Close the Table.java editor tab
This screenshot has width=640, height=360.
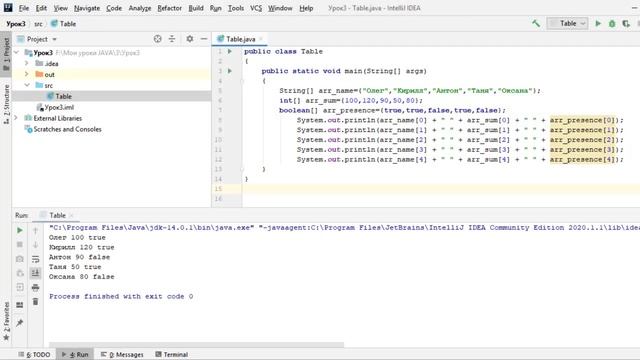point(261,39)
